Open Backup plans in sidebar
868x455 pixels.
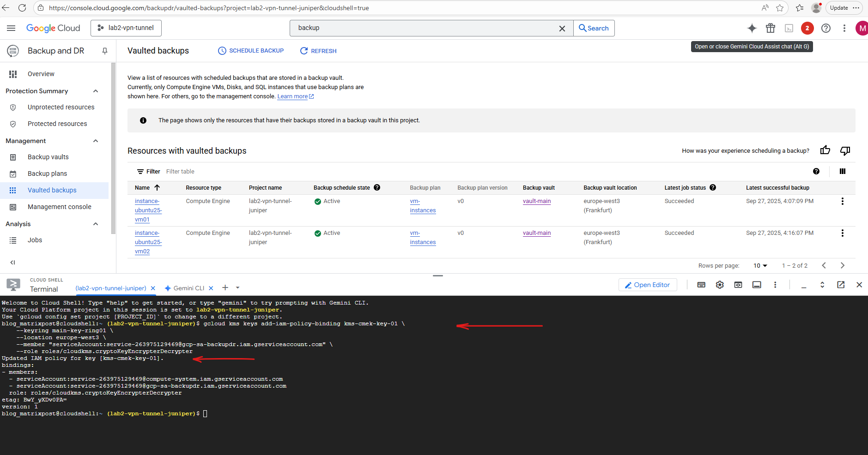47,174
